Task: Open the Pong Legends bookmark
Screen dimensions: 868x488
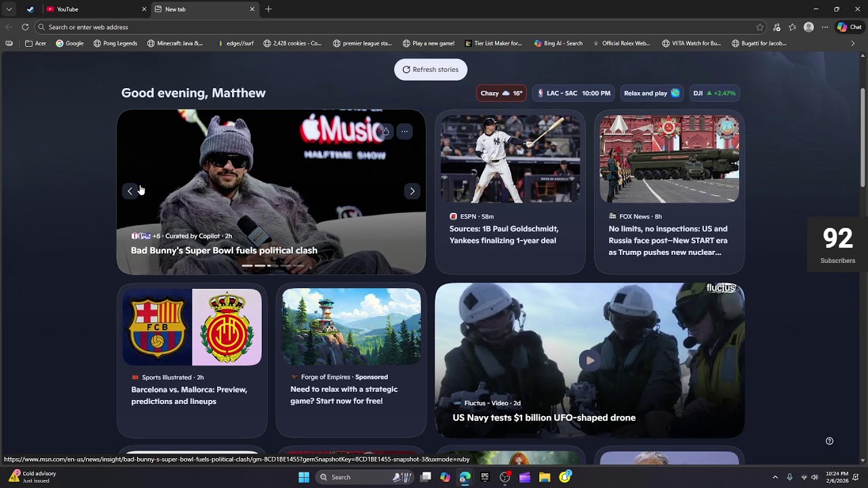Action: coord(115,43)
